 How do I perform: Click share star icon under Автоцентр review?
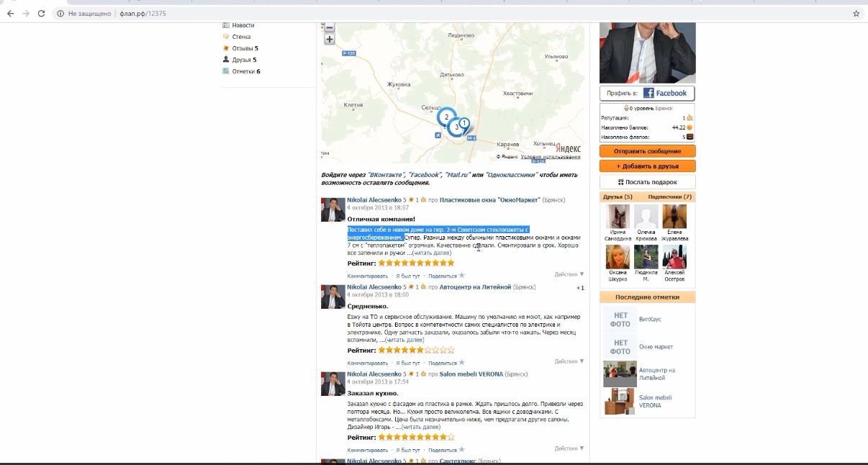(462, 362)
